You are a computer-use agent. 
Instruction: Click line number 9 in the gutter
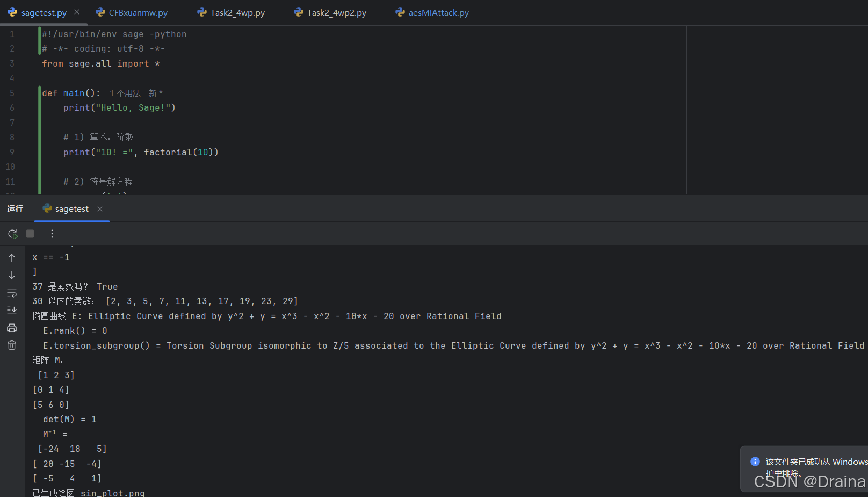point(12,152)
